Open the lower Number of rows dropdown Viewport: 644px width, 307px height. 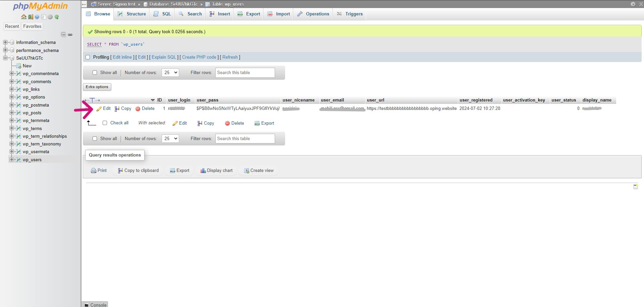pos(170,139)
